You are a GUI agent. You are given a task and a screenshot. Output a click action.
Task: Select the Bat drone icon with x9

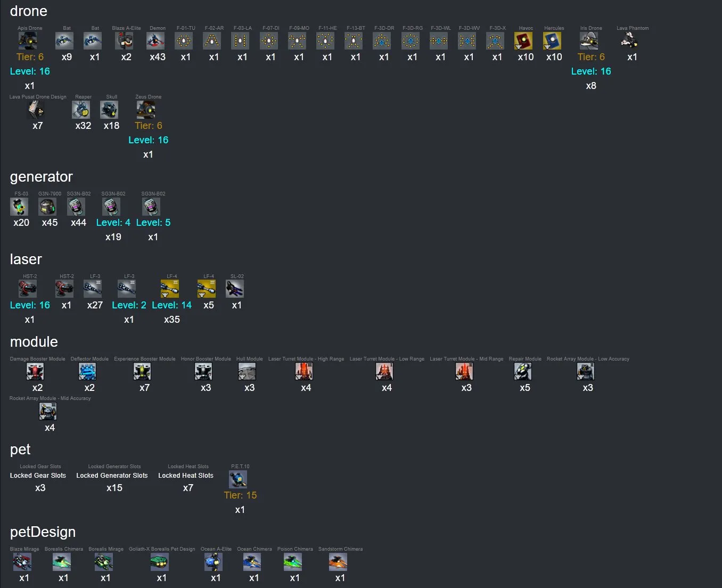tap(64, 41)
